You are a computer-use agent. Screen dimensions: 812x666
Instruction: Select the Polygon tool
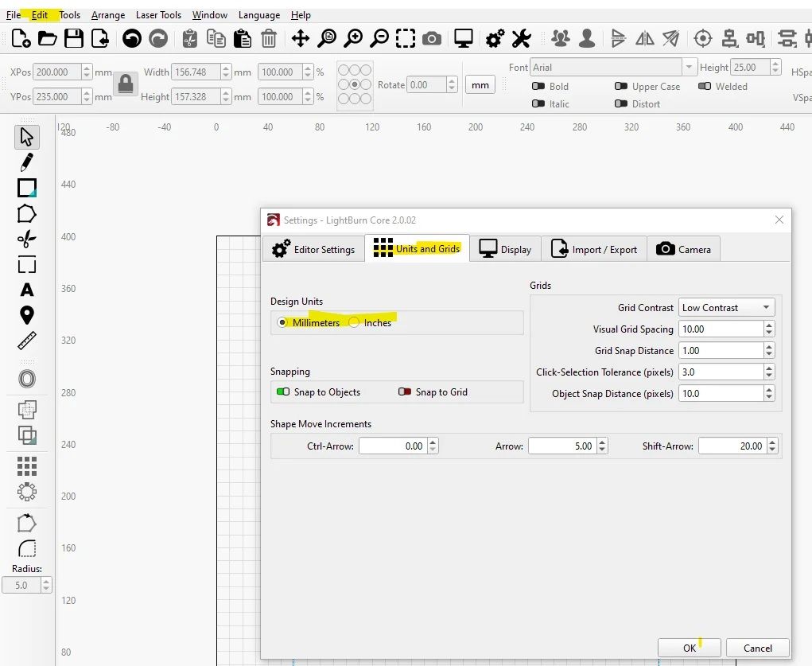point(26,213)
